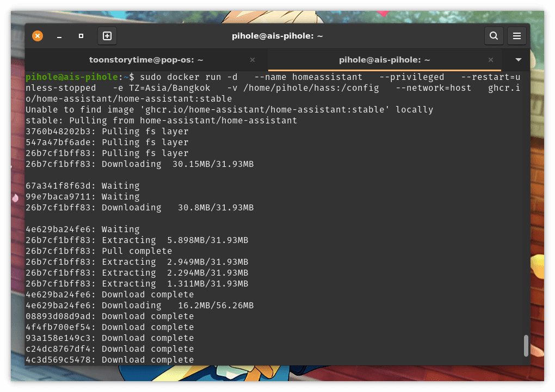Viewport: 555px width, 392px height.
Task: Open the hamburger main menu
Action: point(517,36)
